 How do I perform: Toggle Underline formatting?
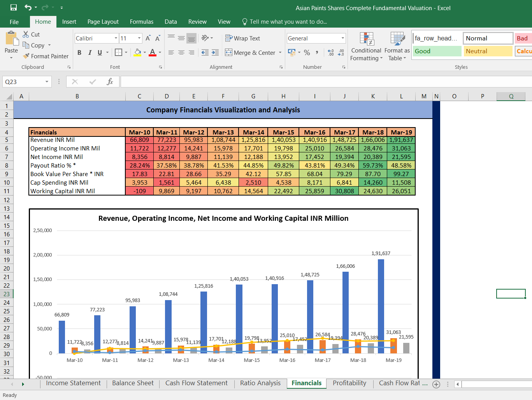click(x=100, y=52)
